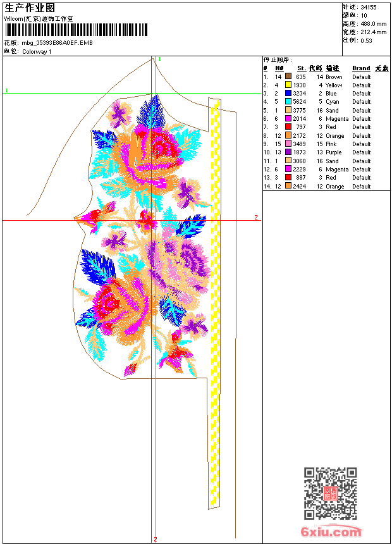Image resolution: width=392 pixels, height=544 pixels.
Task: Click the Pink description text
Action: pos(331,144)
